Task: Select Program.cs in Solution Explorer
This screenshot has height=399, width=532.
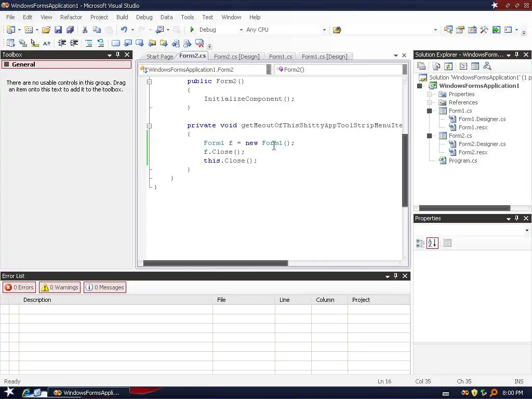Action: click(x=463, y=161)
